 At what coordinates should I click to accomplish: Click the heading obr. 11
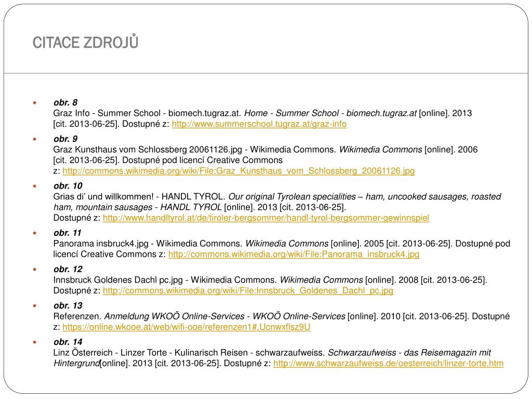tap(68, 233)
